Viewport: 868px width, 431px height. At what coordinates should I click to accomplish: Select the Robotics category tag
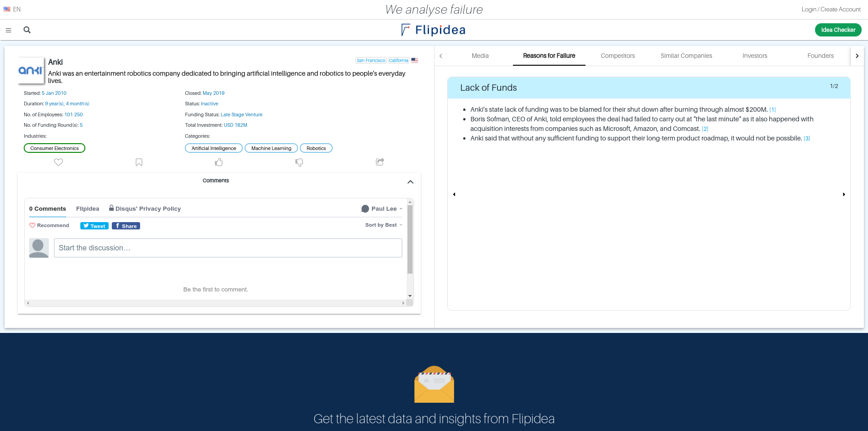point(316,148)
